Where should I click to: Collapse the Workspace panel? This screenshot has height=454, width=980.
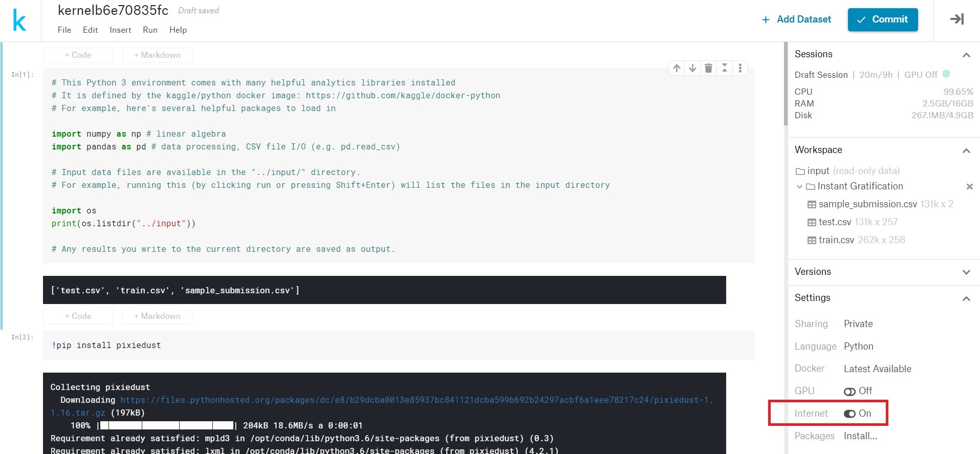[x=966, y=150]
